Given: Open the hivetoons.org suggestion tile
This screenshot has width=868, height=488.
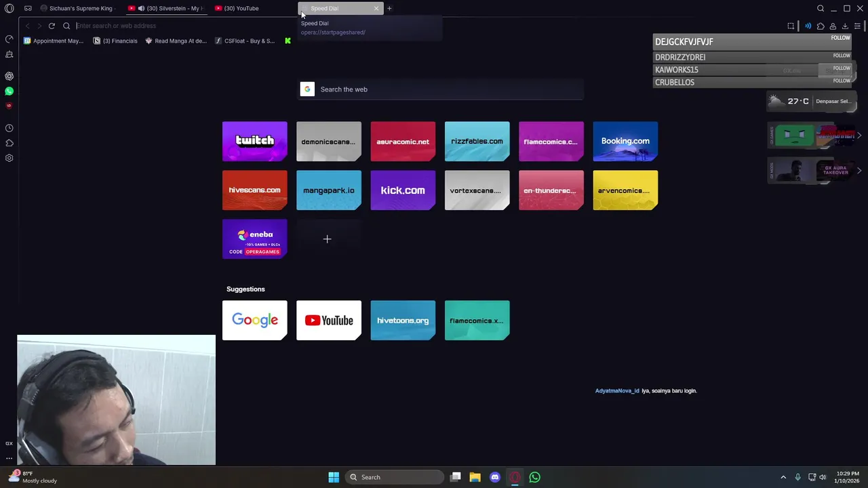Looking at the screenshot, I should pos(403,321).
